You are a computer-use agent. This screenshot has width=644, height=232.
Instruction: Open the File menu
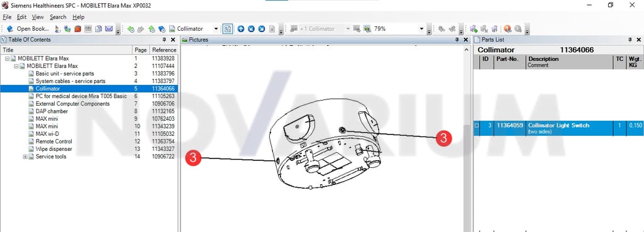coord(7,17)
